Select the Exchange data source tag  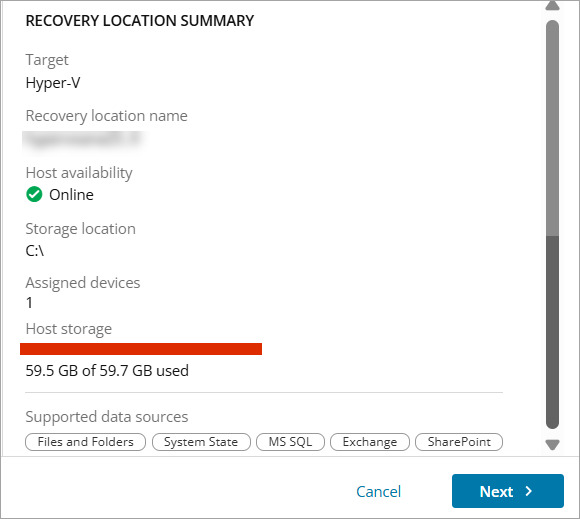[x=370, y=442]
